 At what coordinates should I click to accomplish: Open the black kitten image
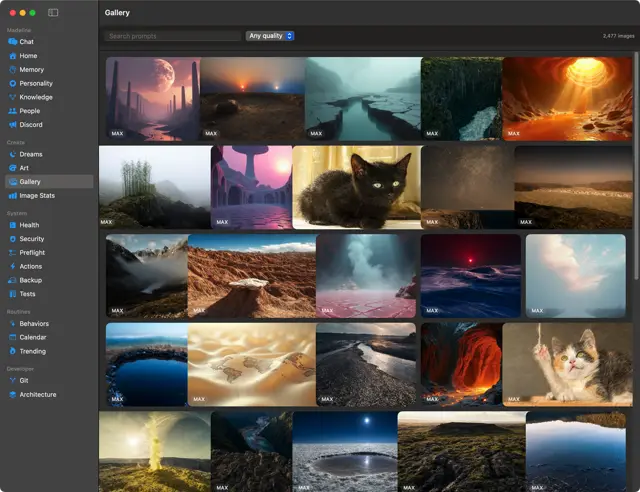[x=357, y=187]
